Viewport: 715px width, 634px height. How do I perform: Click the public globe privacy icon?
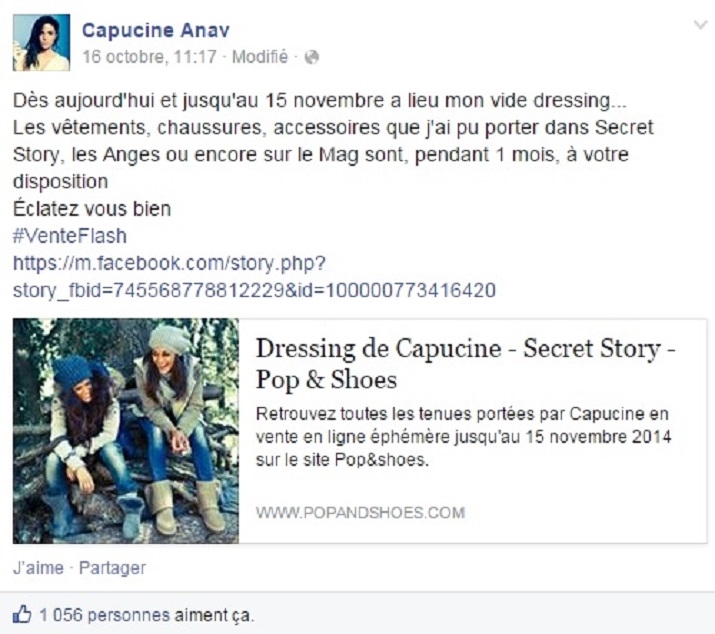click(311, 57)
